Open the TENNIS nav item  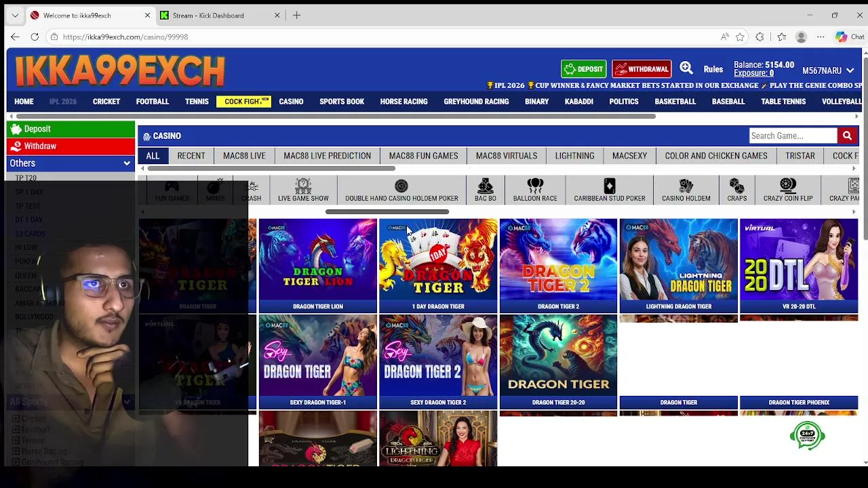point(197,102)
